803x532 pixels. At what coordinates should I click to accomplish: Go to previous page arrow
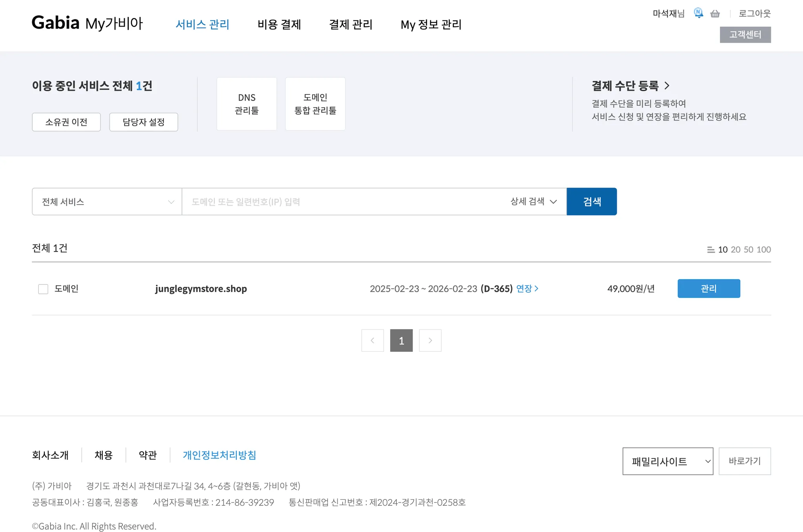coord(372,340)
